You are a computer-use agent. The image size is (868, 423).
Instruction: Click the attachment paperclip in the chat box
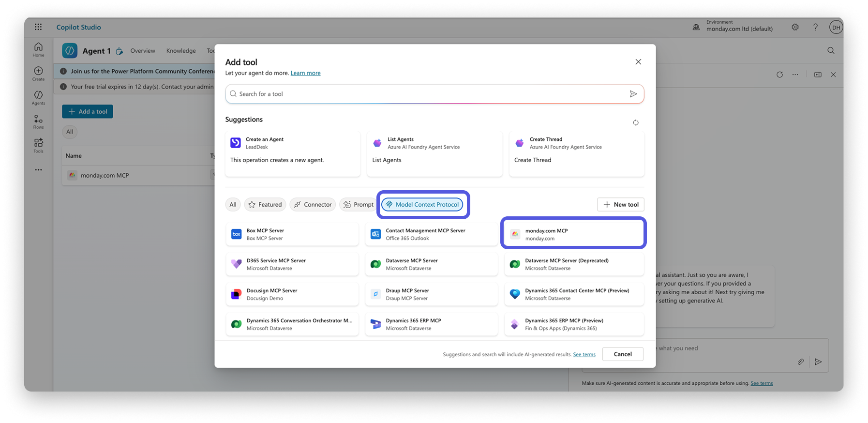(801, 362)
